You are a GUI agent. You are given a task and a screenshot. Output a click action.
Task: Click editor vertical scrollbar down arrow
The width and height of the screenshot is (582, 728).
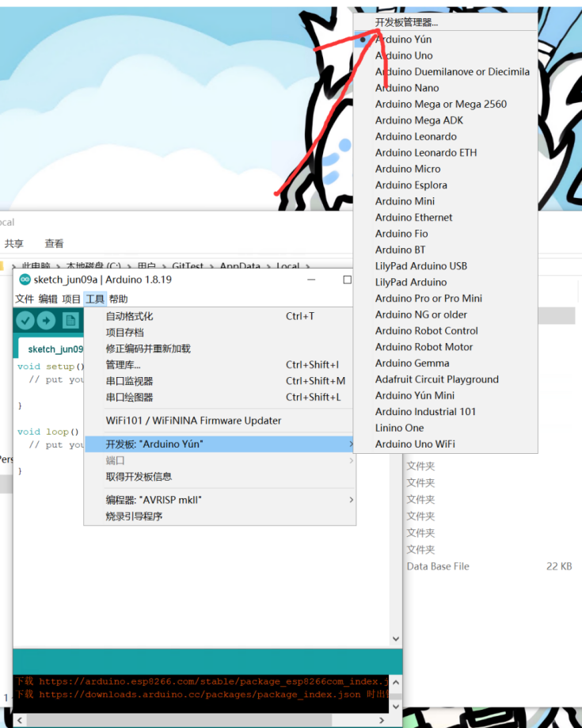(x=396, y=639)
